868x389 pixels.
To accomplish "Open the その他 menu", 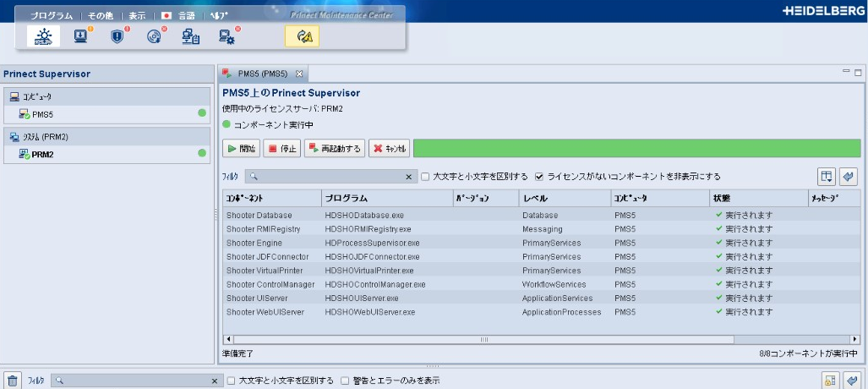I will pos(101,16).
